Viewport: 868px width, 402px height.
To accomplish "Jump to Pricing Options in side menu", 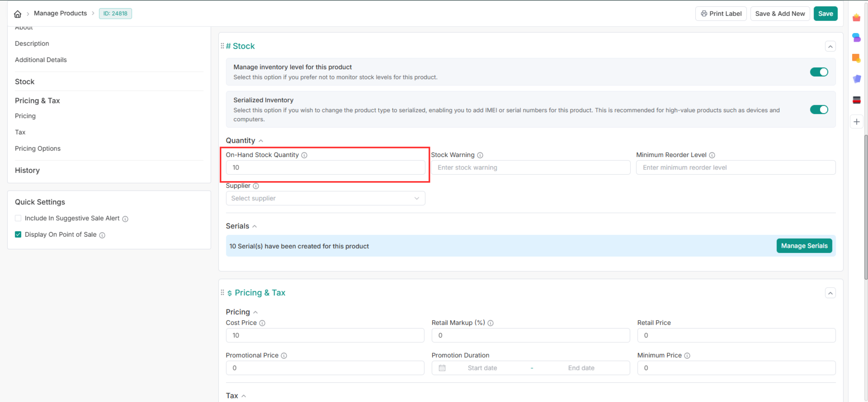I will [38, 148].
